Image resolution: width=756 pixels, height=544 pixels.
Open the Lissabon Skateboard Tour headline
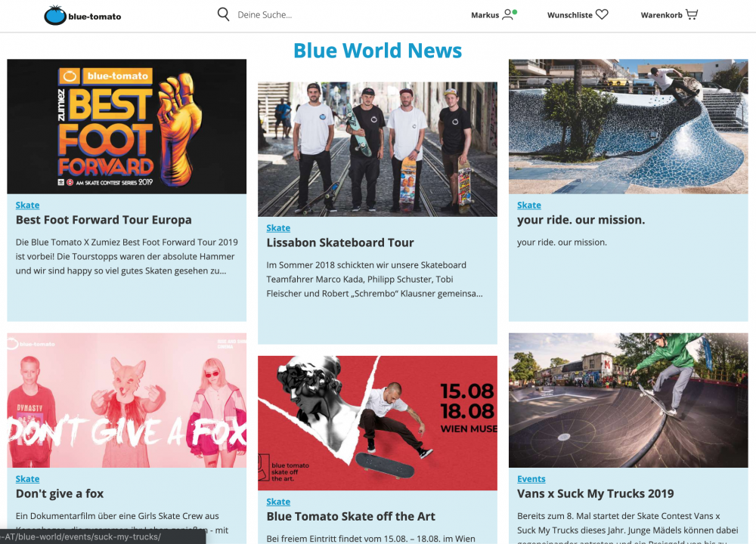point(340,243)
